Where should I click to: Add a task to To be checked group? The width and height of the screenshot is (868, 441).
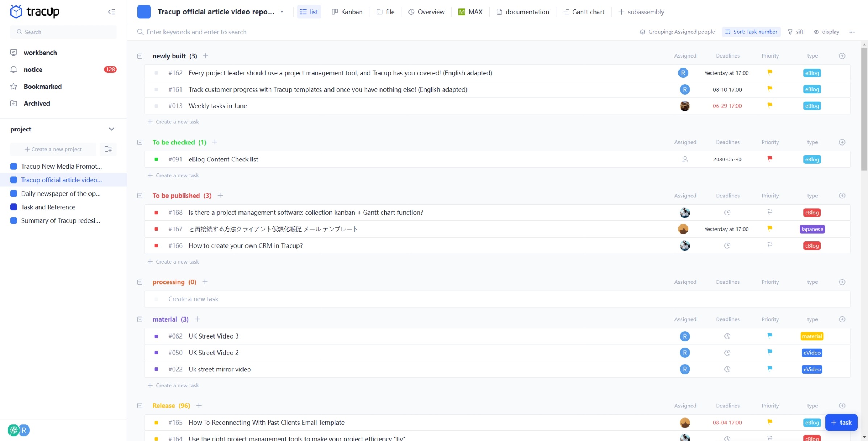pyautogui.click(x=215, y=142)
